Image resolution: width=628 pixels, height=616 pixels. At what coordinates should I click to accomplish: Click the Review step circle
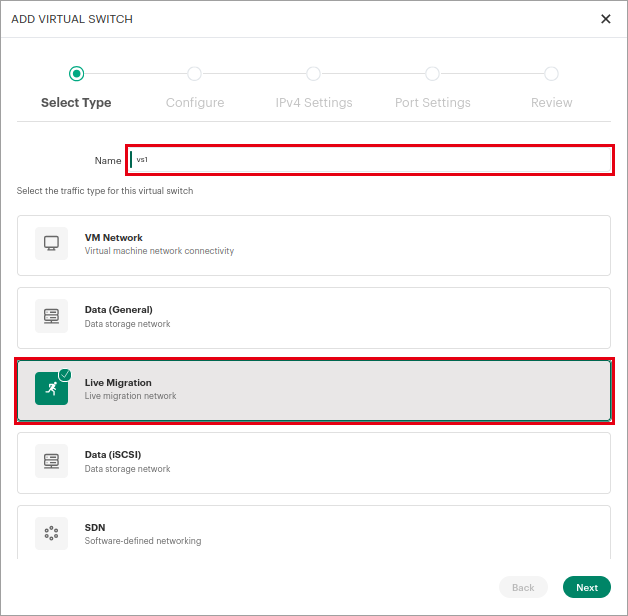coord(551,74)
